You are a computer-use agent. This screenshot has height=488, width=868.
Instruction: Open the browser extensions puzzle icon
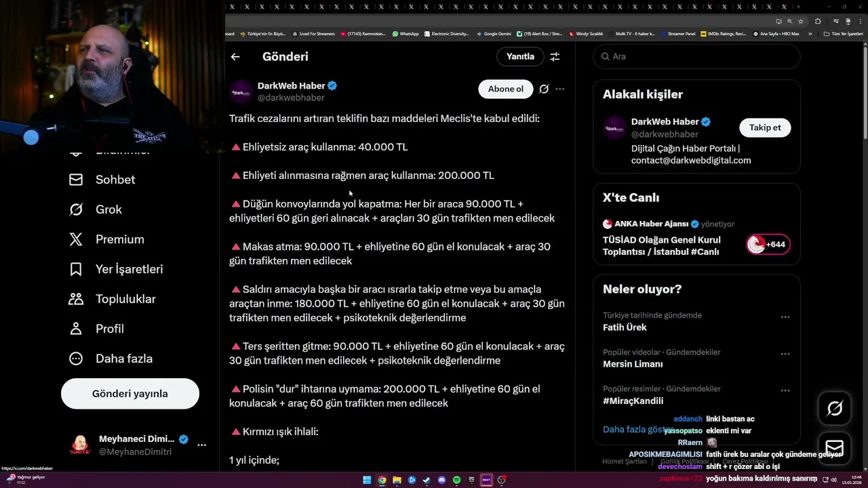coord(818,21)
